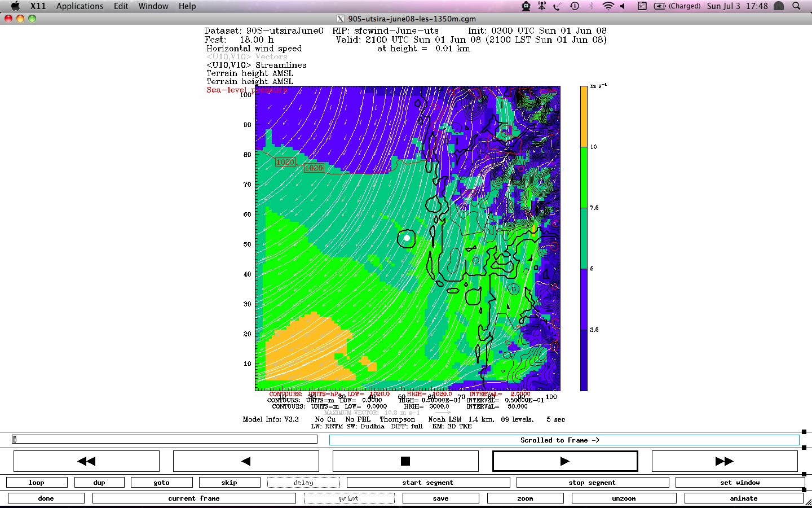Open the Time Machine clock icon
The image size is (812, 508).
tap(575, 6)
